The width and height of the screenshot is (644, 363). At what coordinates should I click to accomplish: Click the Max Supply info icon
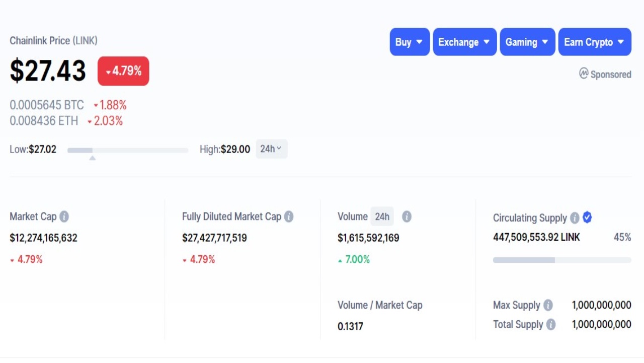point(548,305)
